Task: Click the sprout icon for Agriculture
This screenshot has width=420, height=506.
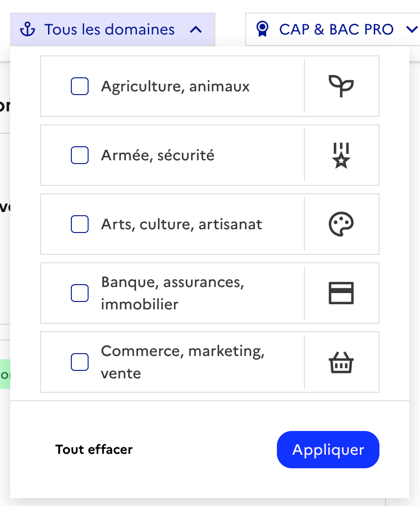Action: (x=341, y=86)
